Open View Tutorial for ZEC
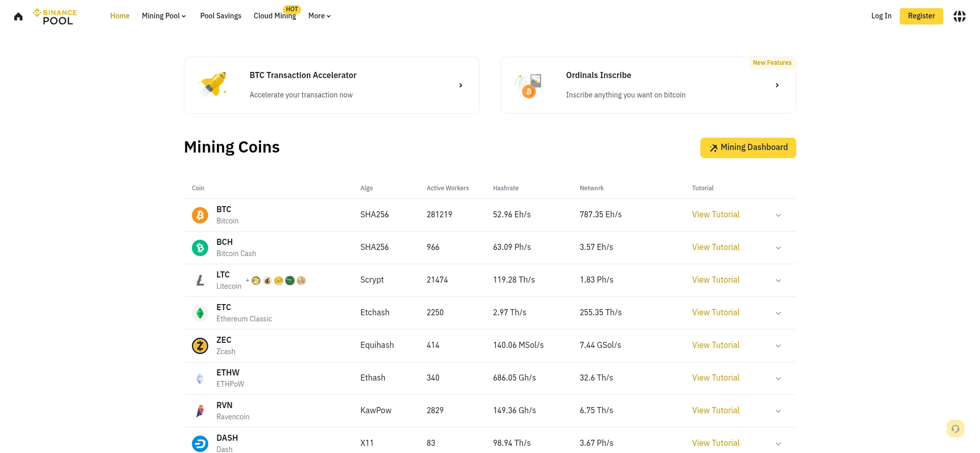 click(716, 345)
